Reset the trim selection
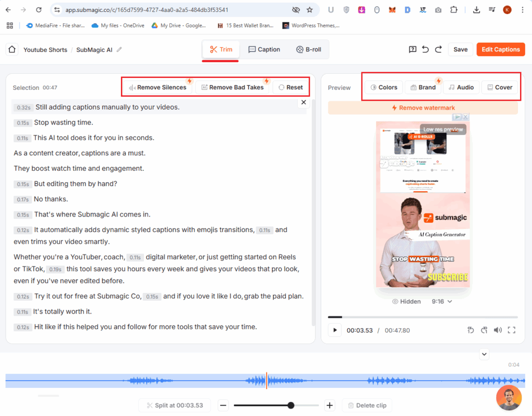 pyautogui.click(x=291, y=87)
